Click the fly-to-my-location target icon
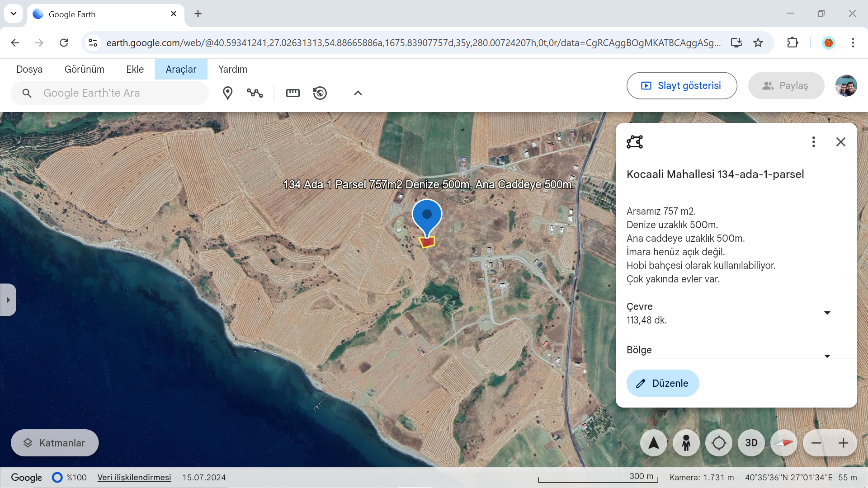 (719, 443)
